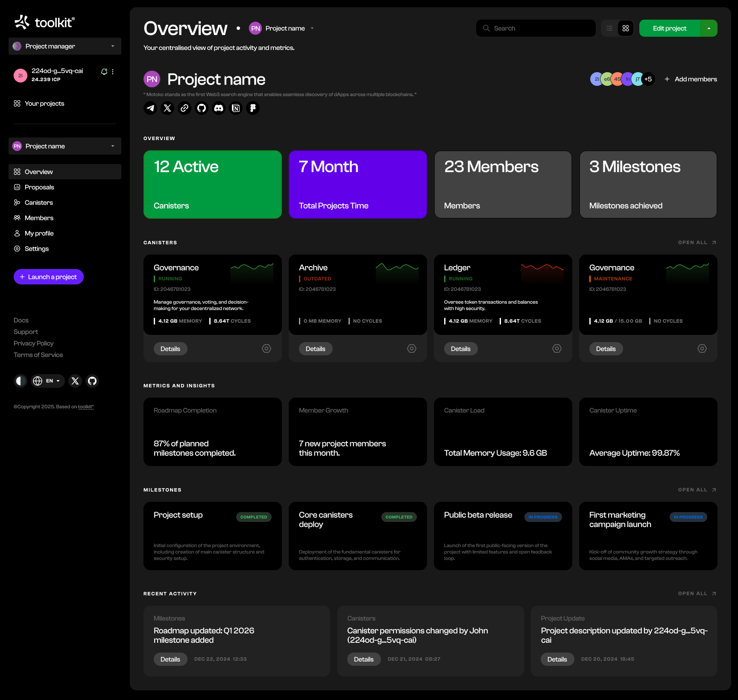Open Settings in the sidebar

(65, 249)
